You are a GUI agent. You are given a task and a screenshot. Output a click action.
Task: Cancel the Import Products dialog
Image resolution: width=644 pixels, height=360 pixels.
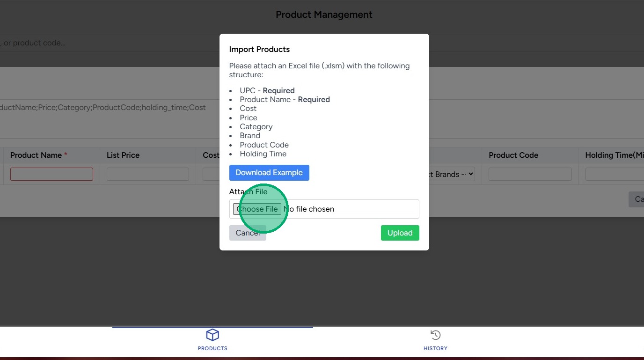[248, 233]
